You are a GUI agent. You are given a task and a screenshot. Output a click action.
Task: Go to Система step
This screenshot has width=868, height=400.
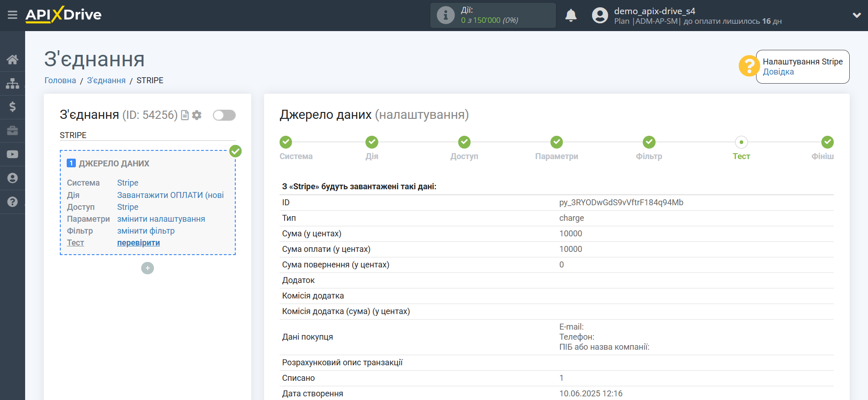click(x=296, y=156)
